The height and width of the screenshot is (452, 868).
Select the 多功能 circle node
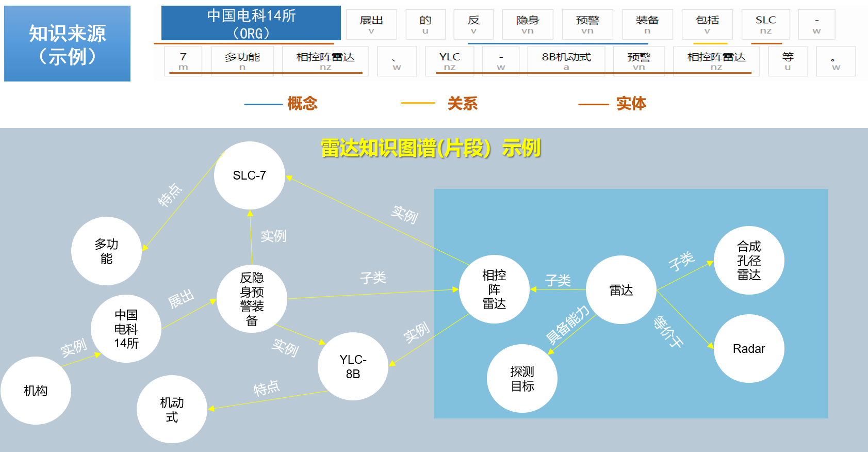tap(106, 251)
